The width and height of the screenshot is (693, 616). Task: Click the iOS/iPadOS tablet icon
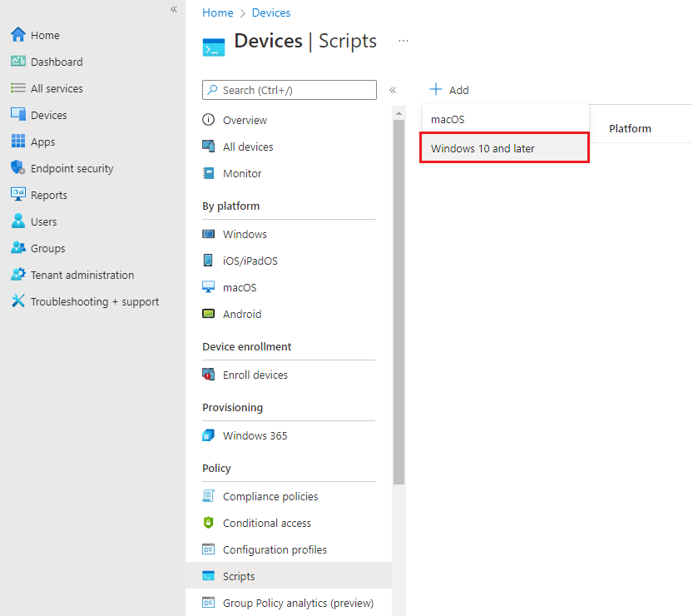[208, 260]
